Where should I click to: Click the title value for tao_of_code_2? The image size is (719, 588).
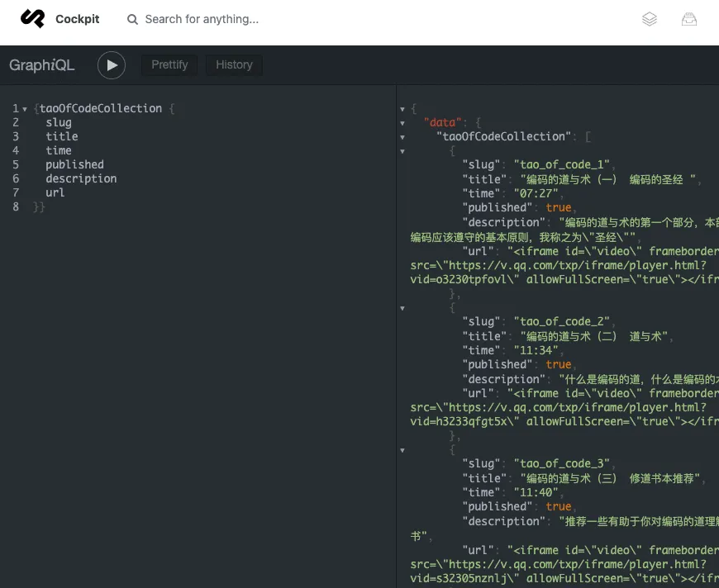tap(594, 336)
